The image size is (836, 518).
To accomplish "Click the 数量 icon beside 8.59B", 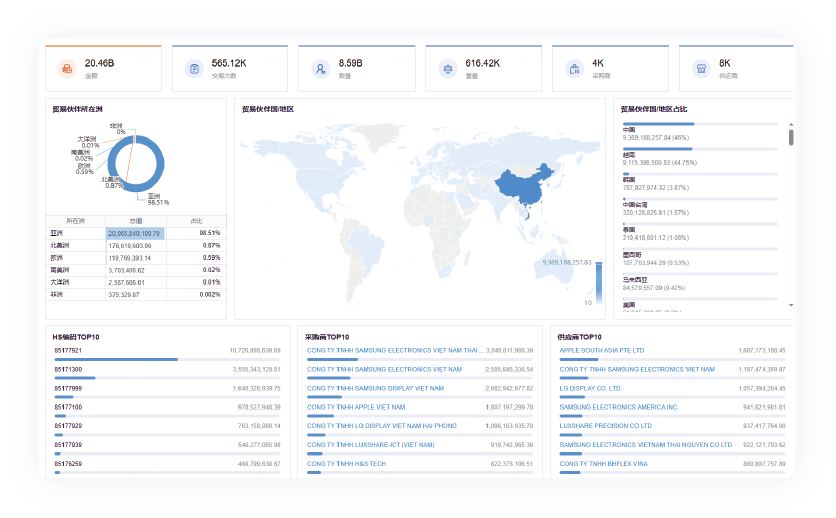I will [x=320, y=69].
